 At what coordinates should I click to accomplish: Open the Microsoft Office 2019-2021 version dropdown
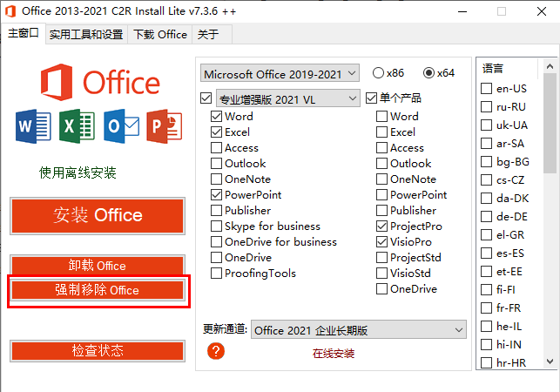(280, 73)
